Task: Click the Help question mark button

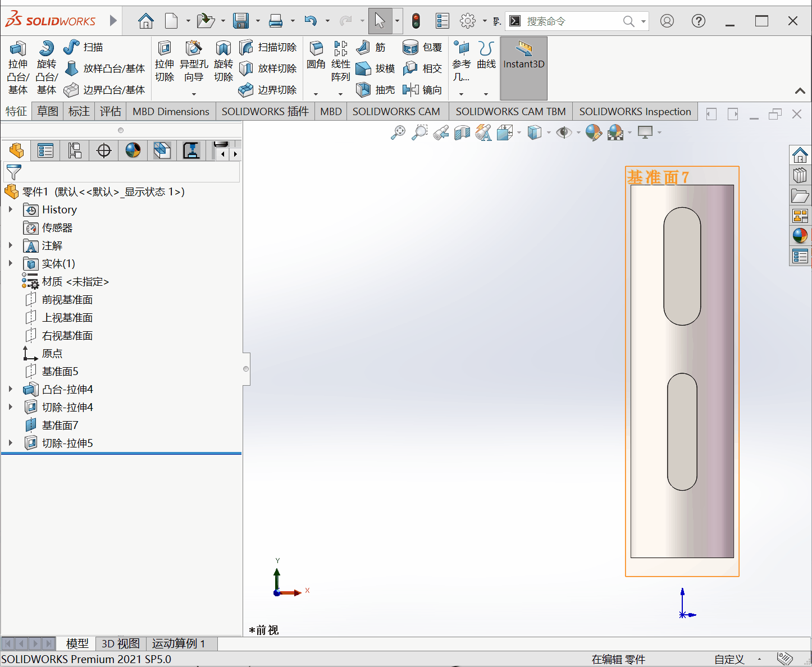Action: coord(699,21)
